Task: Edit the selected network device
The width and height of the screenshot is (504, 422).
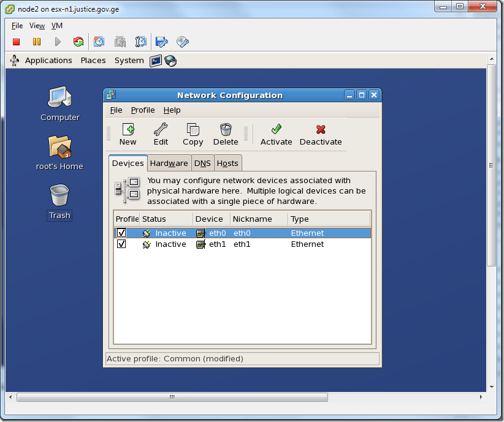Action: (161, 134)
